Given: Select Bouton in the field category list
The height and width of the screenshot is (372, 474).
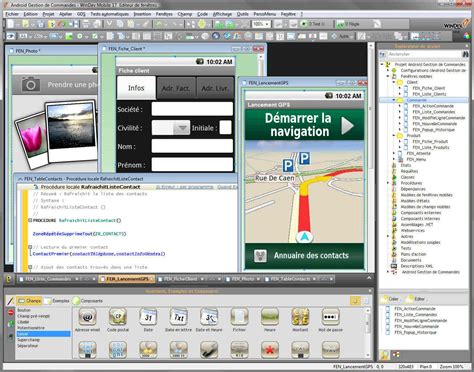Looking at the screenshot, I should 24,310.
